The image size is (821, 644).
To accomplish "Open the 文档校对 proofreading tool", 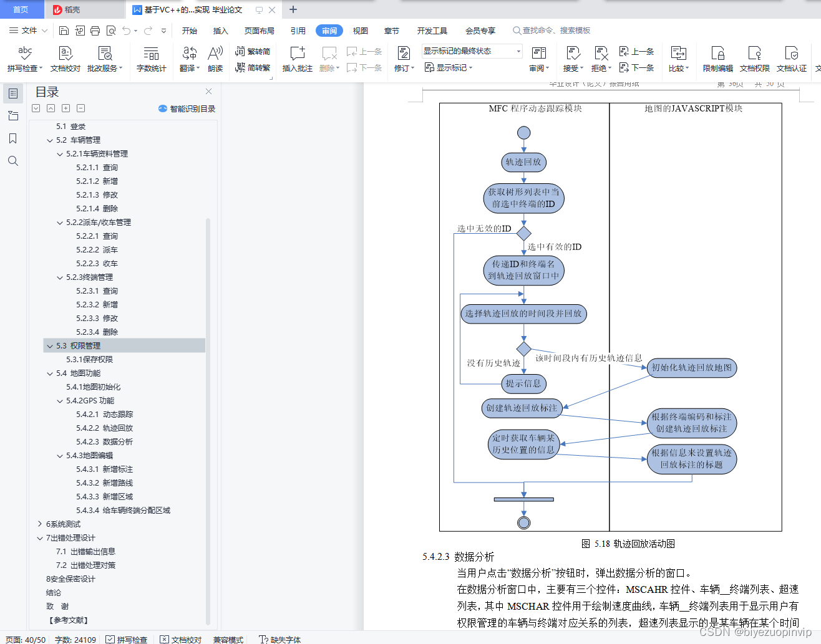I will coord(64,59).
